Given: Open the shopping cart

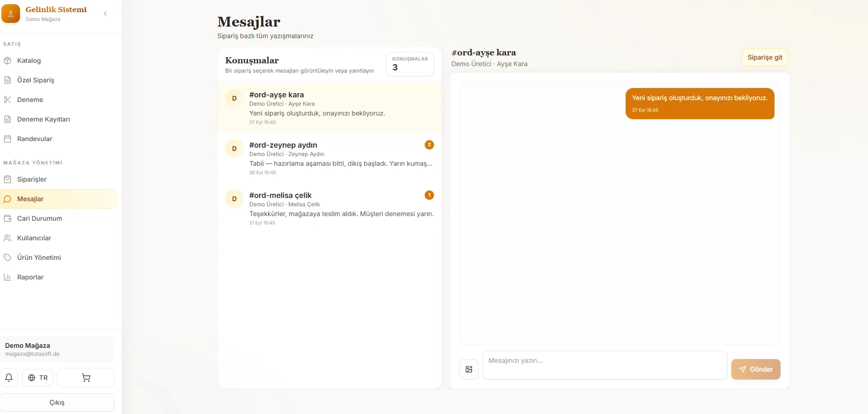Looking at the screenshot, I should point(86,378).
